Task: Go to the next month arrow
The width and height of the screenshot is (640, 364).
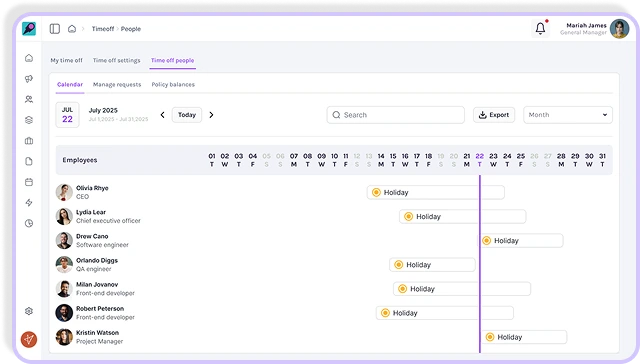Action: [211, 115]
